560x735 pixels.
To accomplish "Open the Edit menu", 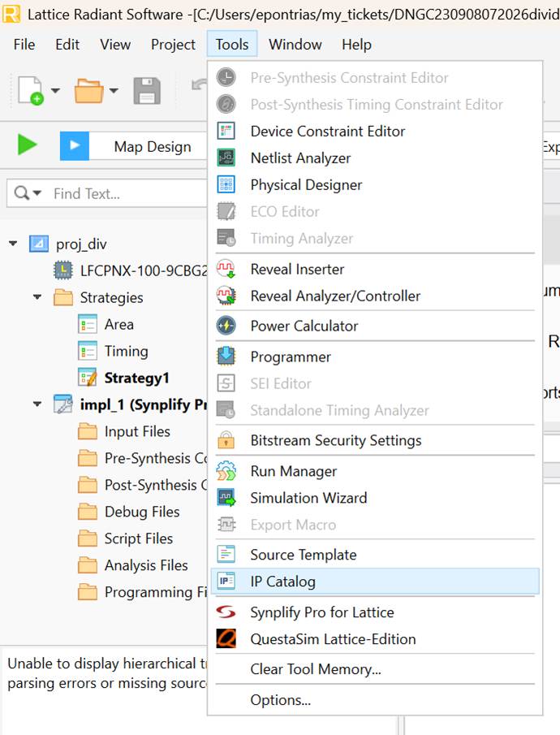I will click(67, 45).
